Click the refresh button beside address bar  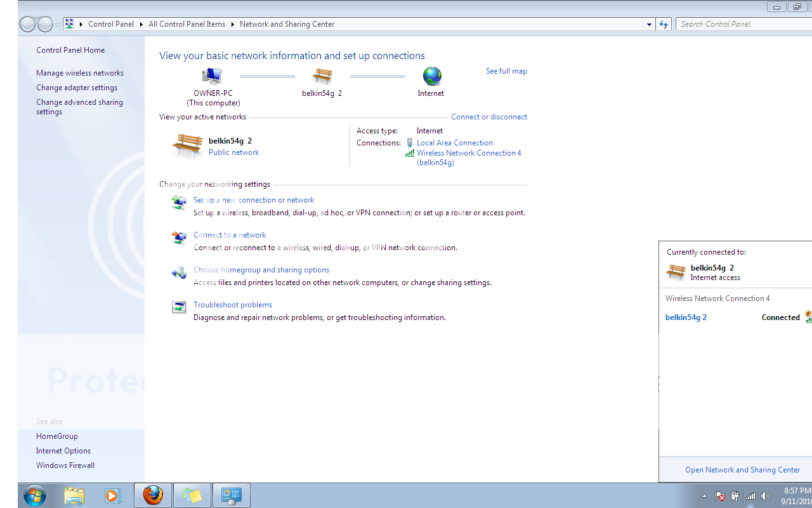coord(664,24)
